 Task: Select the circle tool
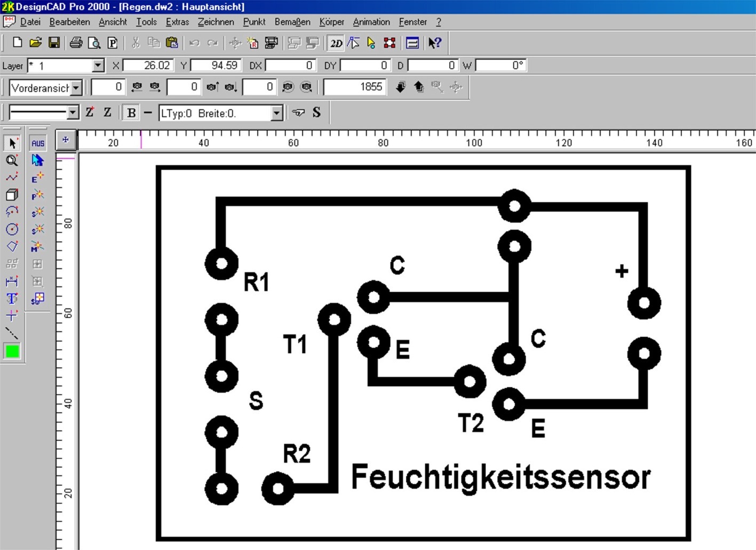tap(12, 229)
